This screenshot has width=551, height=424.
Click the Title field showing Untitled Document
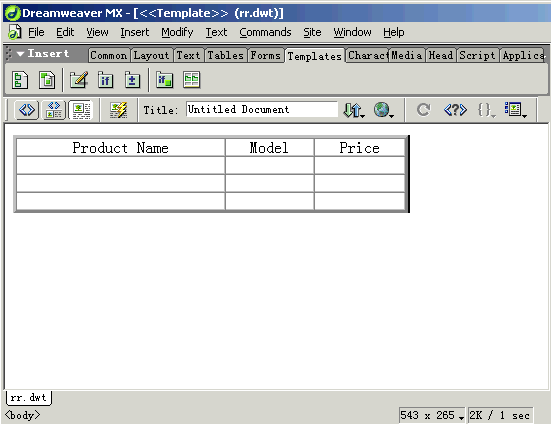262,109
